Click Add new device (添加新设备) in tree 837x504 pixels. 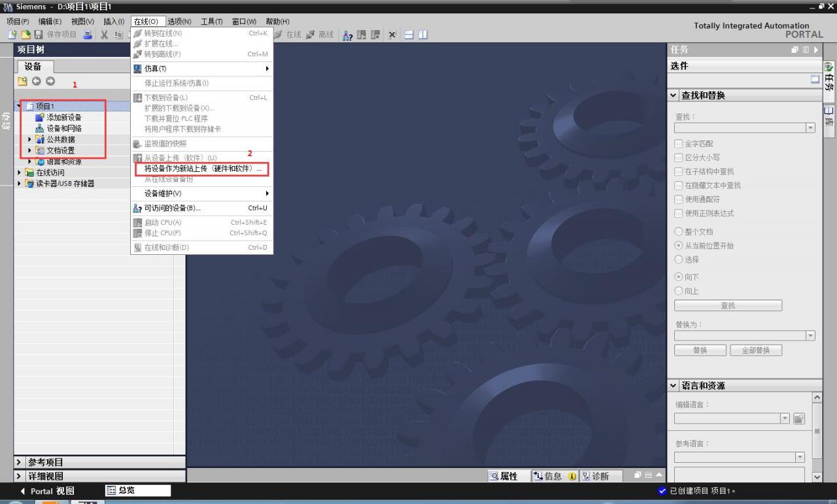(x=64, y=117)
